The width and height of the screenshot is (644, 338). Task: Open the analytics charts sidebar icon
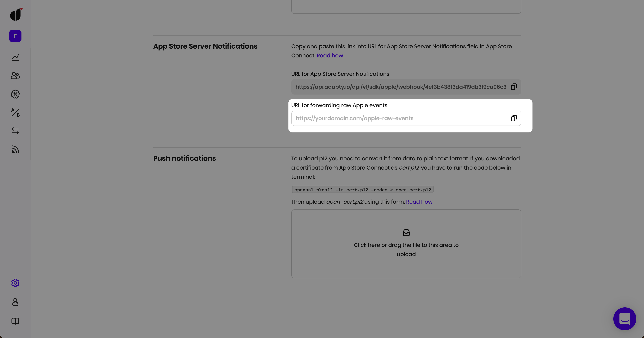15,58
